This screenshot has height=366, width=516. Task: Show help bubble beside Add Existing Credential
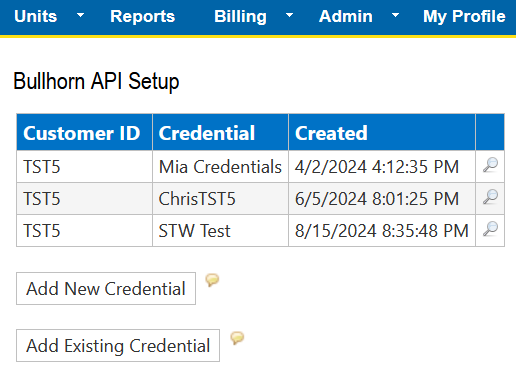click(x=237, y=338)
